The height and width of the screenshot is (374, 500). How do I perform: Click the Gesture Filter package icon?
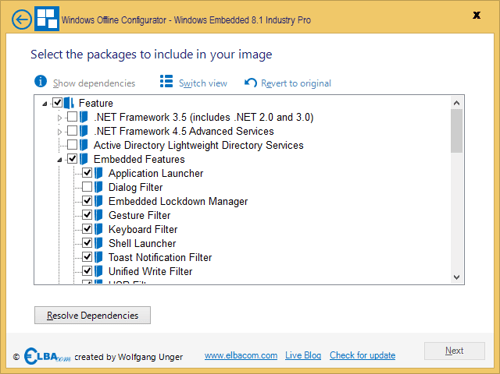(98, 215)
